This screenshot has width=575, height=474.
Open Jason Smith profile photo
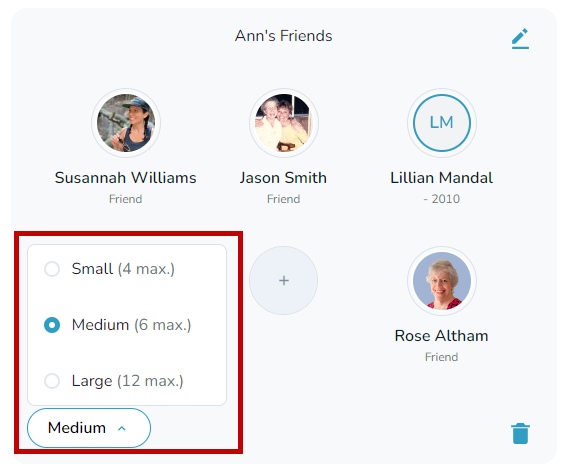[283, 123]
